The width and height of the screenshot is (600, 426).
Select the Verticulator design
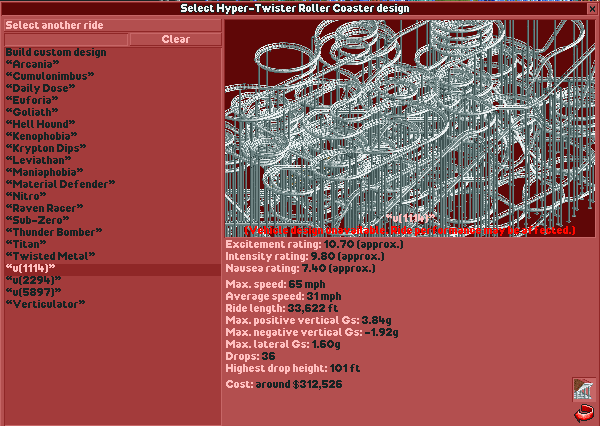[112, 304]
